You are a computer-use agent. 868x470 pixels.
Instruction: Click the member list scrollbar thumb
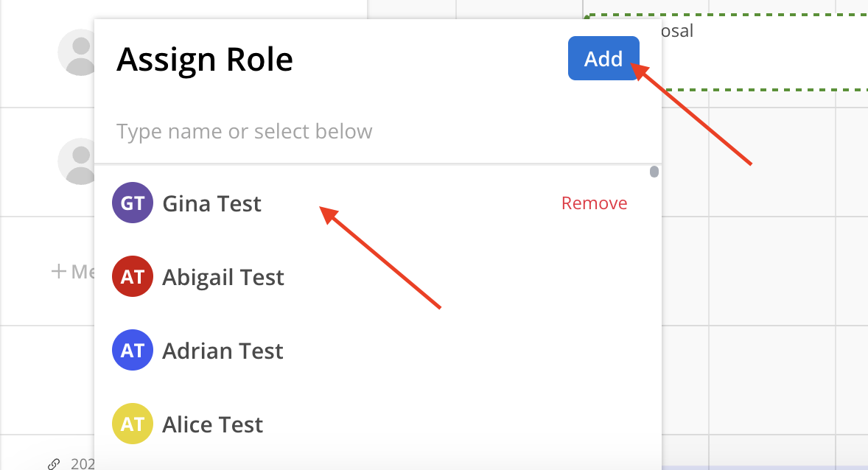[x=654, y=172]
